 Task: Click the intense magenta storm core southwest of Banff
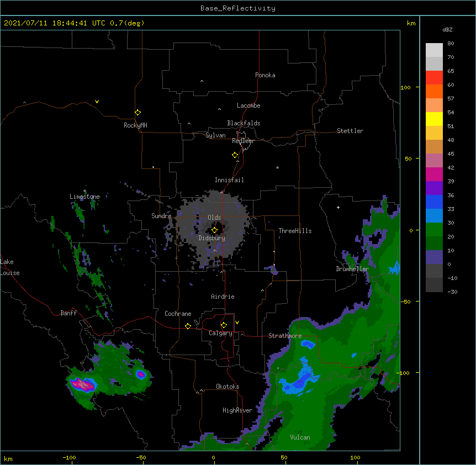pos(82,384)
